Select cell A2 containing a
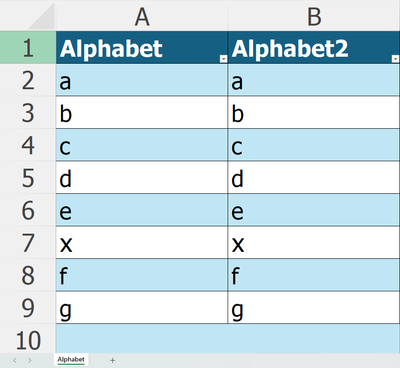The image size is (400, 368). click(x=142, y=80)
